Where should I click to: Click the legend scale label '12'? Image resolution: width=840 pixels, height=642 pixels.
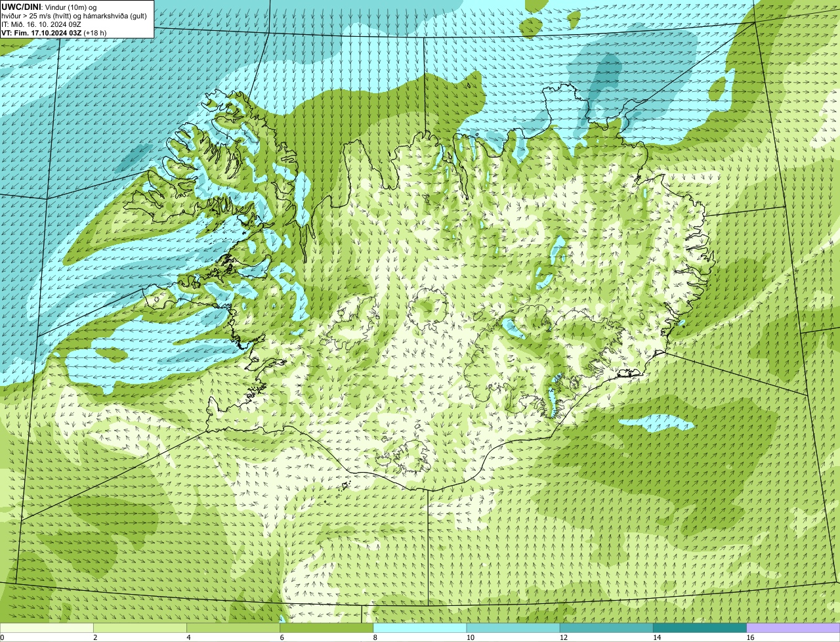coord(563,637)
